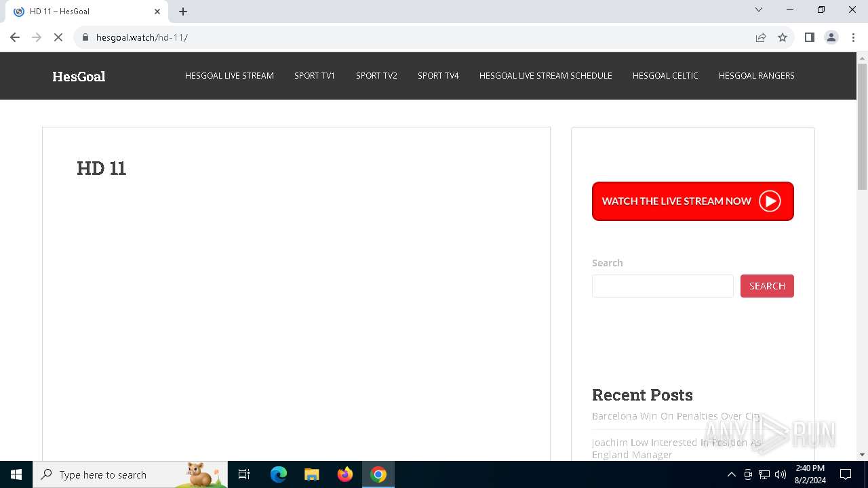Image resolution: width=868 pixels, height=488 pixels.
Task: View site information lock icon
Action: 85,37
